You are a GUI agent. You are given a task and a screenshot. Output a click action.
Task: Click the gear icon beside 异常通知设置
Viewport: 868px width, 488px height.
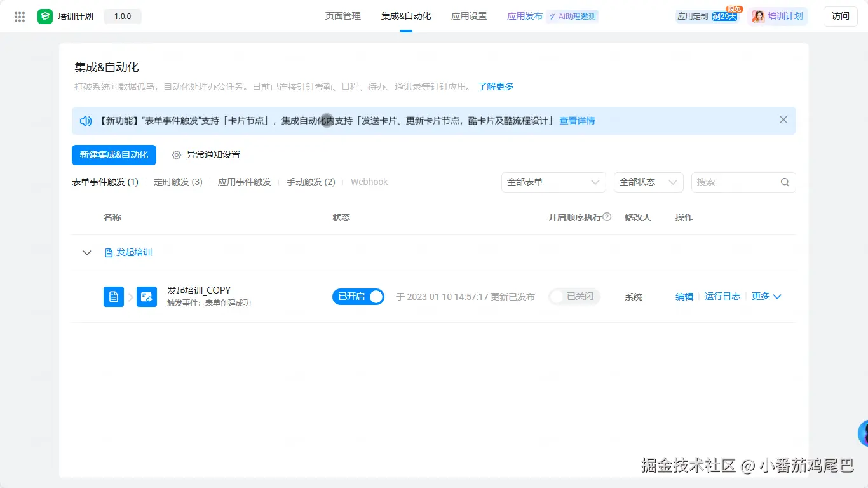click(x=177, y=154)
